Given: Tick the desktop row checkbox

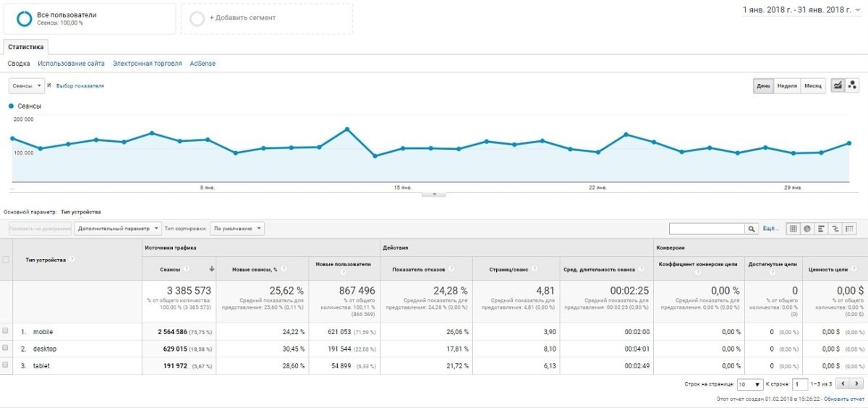Looking at the screenshot, I should pos(6,349).
